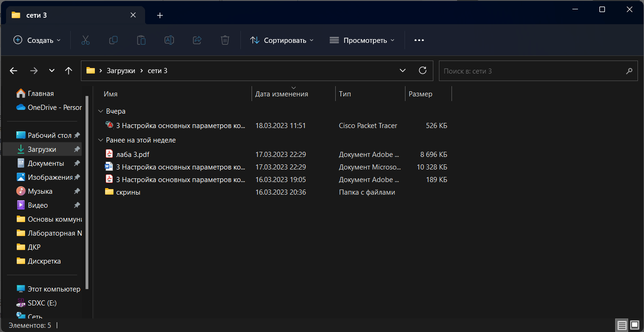Screen dimensions: 644x332
Task: Select date 18.03.2023 11:51
Action: point(280,125)
